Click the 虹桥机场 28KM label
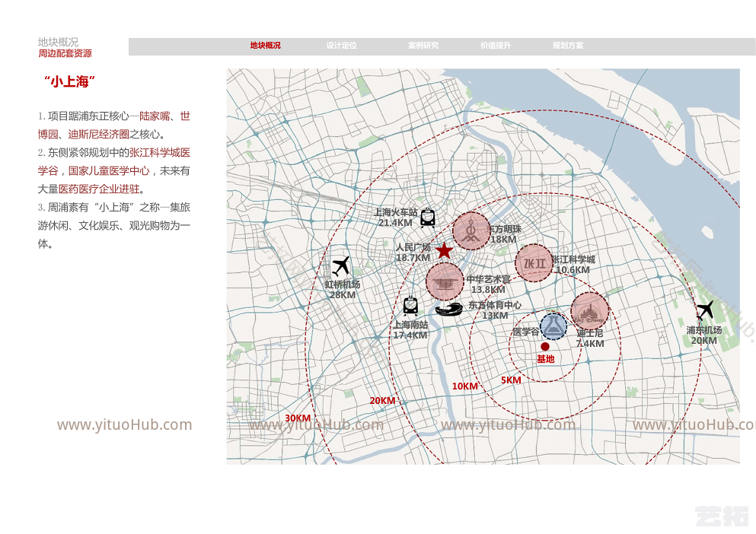The image size is (756, 534). pos(343,290)
